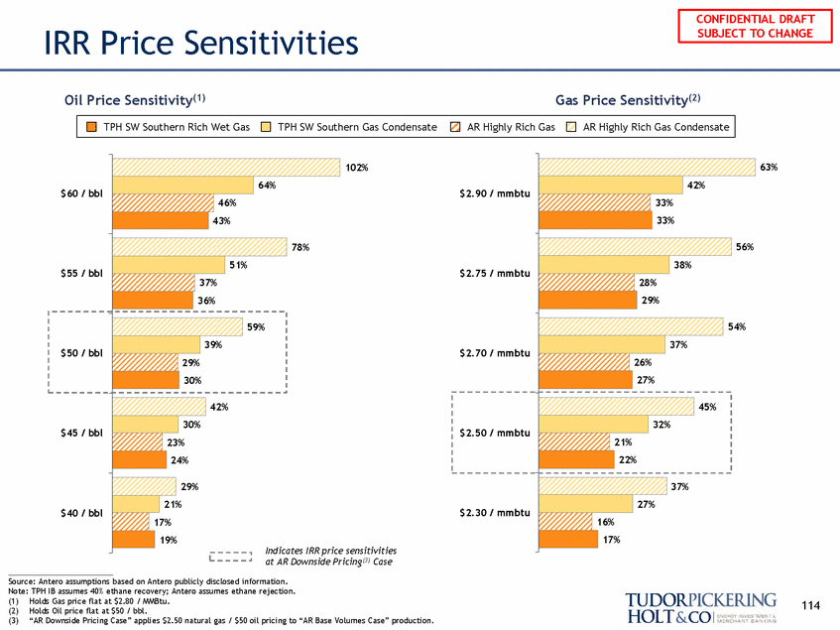The image size is (840, 630).
Task: Click the 45% bar in the $2.50 / mmbtu group
Action: tap(616, 407)
